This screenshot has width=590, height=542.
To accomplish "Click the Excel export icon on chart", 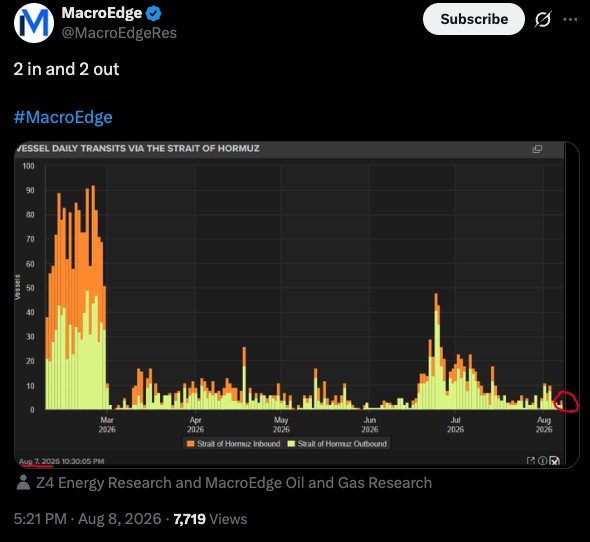I will [555, 461].
